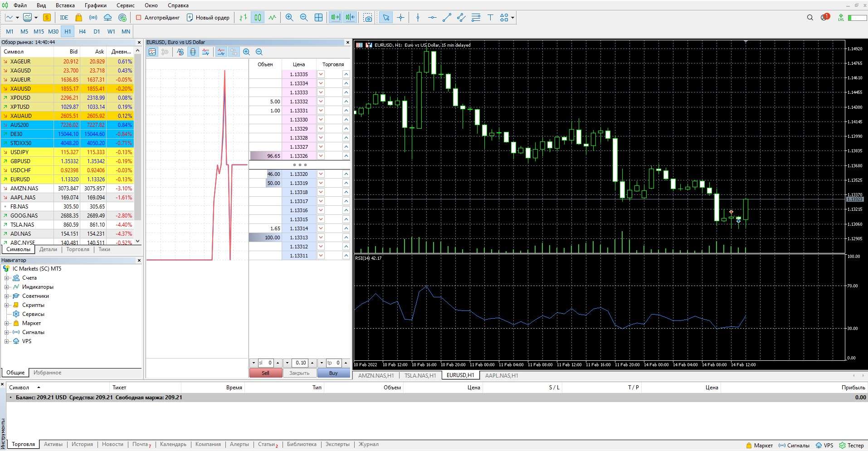Switch chart to candlestick type
Screen dimensions: 868x451
point(258,18)
